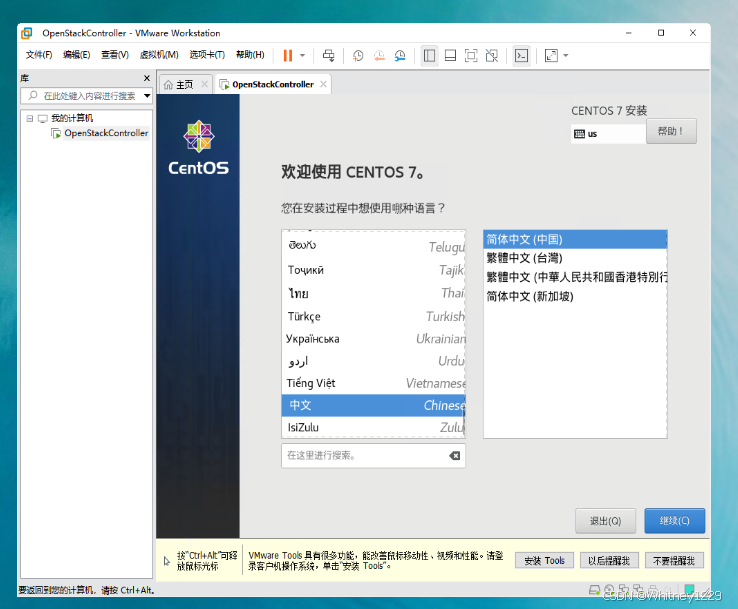
Task: Select Tiếng Việt Vietnamese in the language list
Action: [x=374, y=383]
